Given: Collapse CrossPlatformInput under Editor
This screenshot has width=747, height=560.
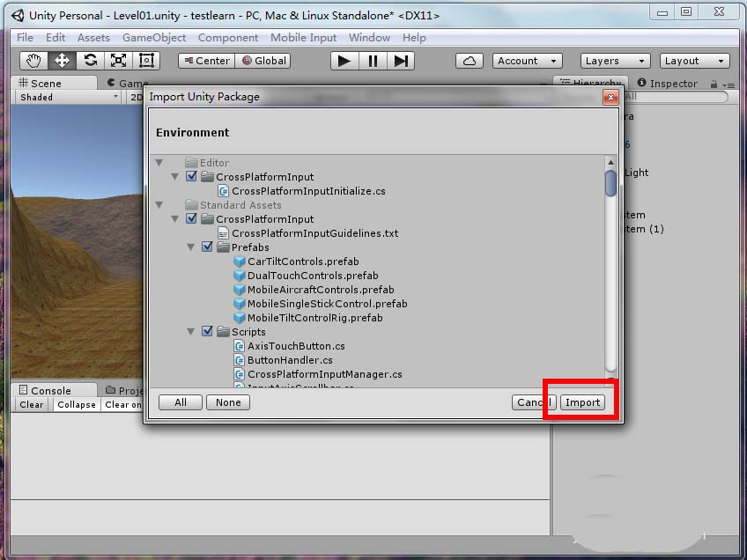Looking at the screenshot, I should tap(174, 177).
